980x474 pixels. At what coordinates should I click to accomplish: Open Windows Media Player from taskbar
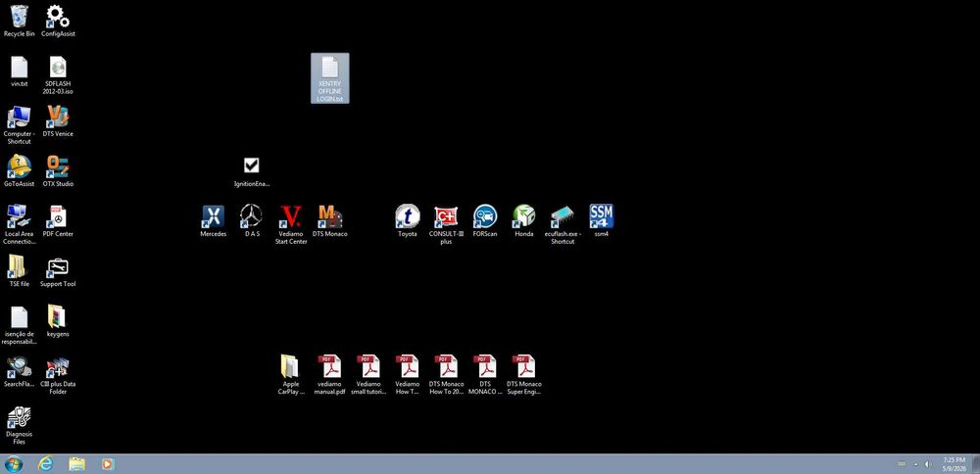108,464
